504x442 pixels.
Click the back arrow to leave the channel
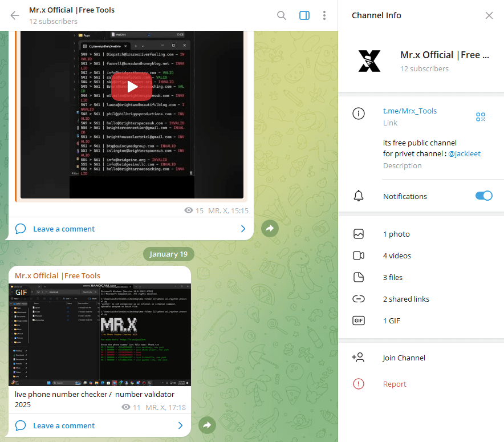(x=14, y=15)
